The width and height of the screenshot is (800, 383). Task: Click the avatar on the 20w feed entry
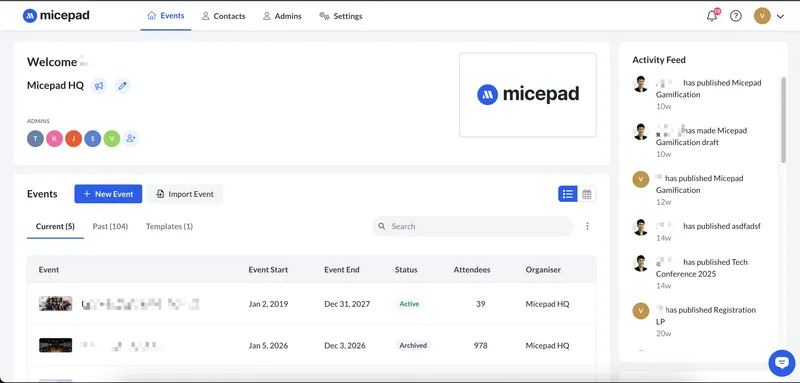[x=641, y=311]
